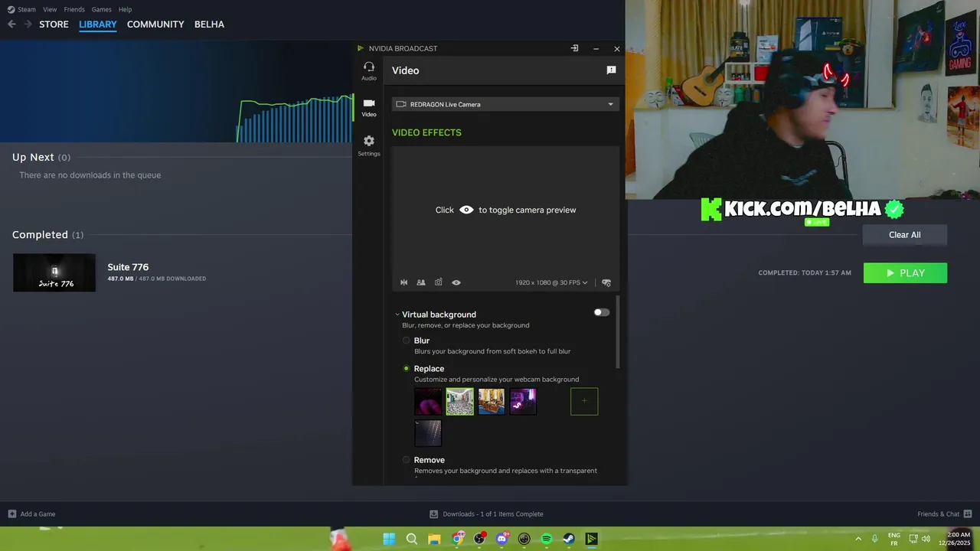Viewport: 980px width, 551px height.
Task: Open the BELHA profile tab in Steam
Action: 209,24
